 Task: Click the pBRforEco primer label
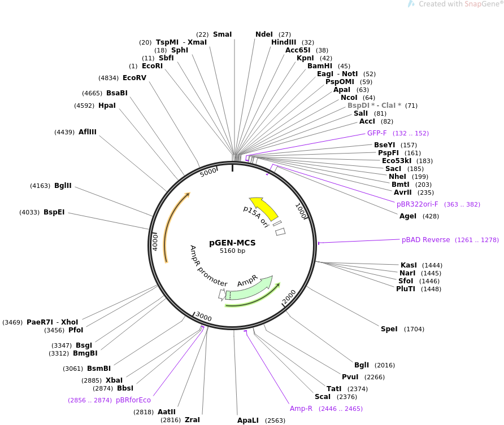133,400
